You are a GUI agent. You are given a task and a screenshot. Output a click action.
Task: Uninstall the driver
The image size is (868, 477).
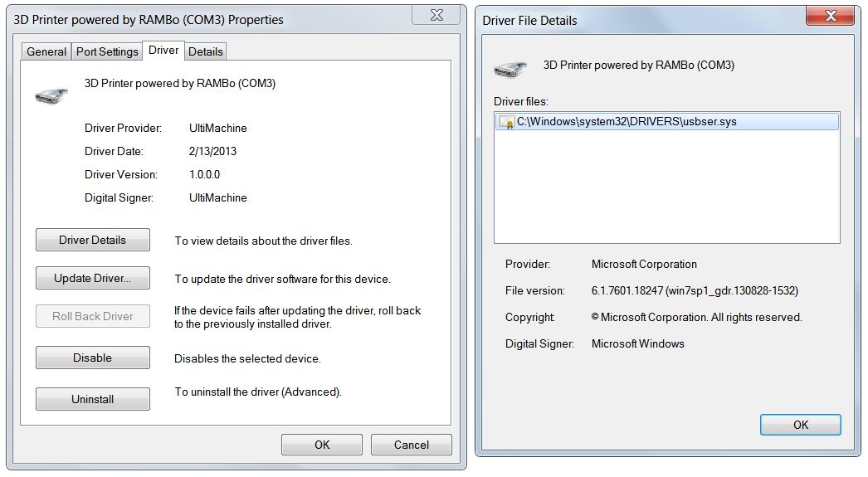tap(93, 399)
